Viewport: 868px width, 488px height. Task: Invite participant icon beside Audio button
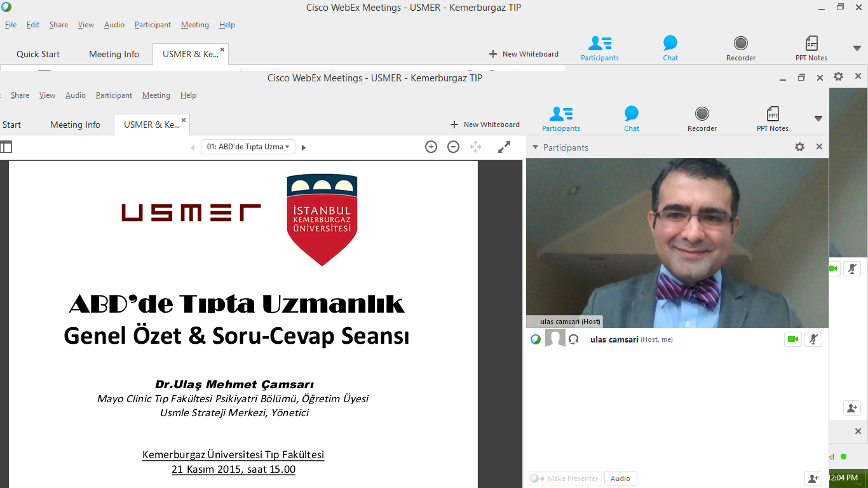[x=812, y=478]
